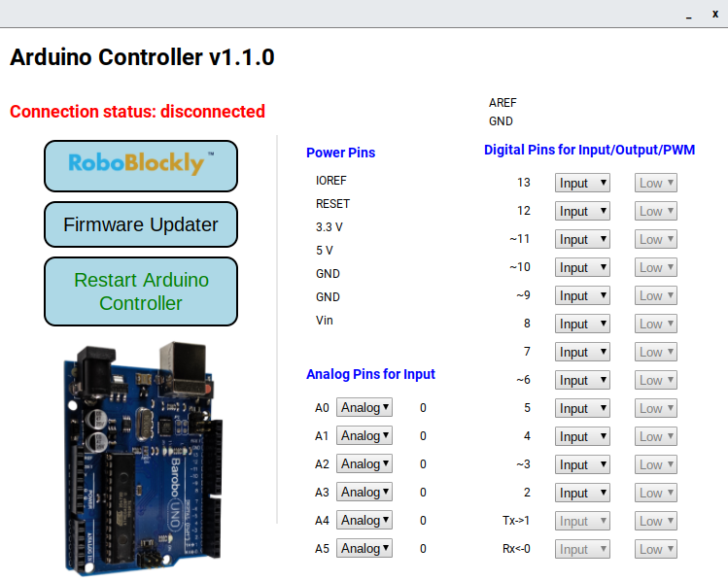Click the Rx<-0 Low value dropdown
728x581 pixels.
point(656,549)
